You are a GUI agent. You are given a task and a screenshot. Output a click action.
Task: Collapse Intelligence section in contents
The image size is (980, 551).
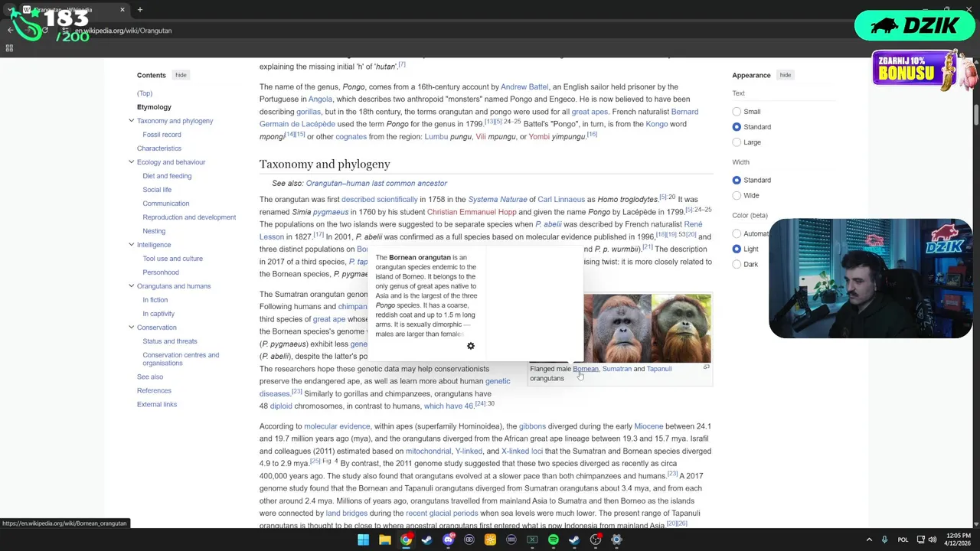pyautogui.click(x=131, y=245)
